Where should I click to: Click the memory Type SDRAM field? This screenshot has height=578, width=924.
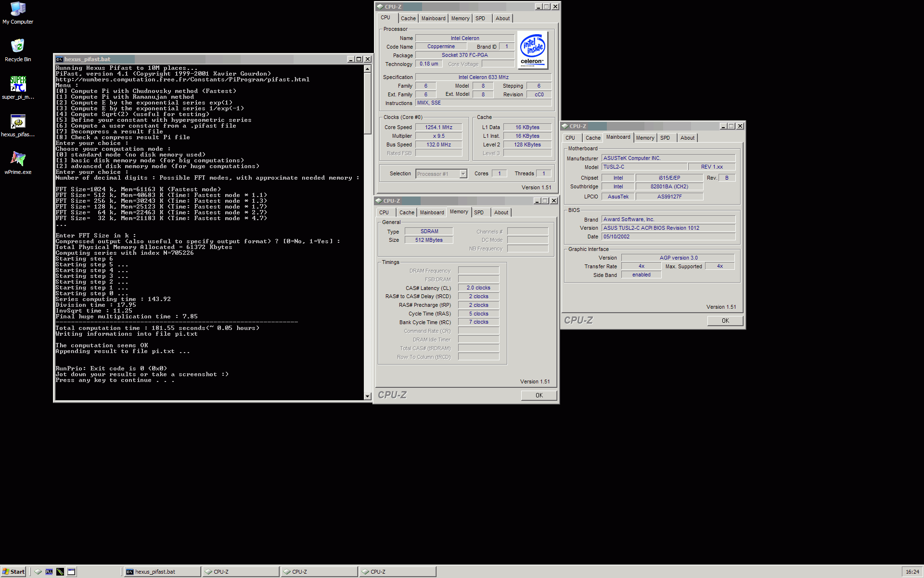pyautogui.click(x=429, y=232)
